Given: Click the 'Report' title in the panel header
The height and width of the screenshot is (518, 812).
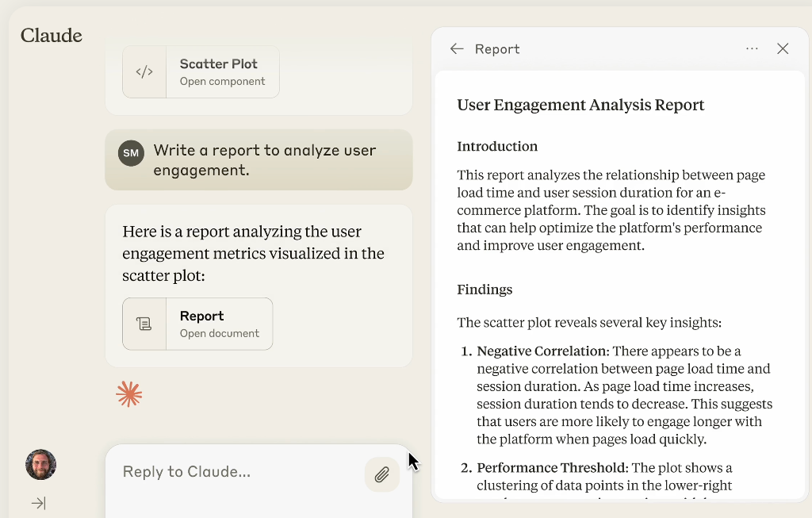Looking at the screenshot, I should 497,49.
